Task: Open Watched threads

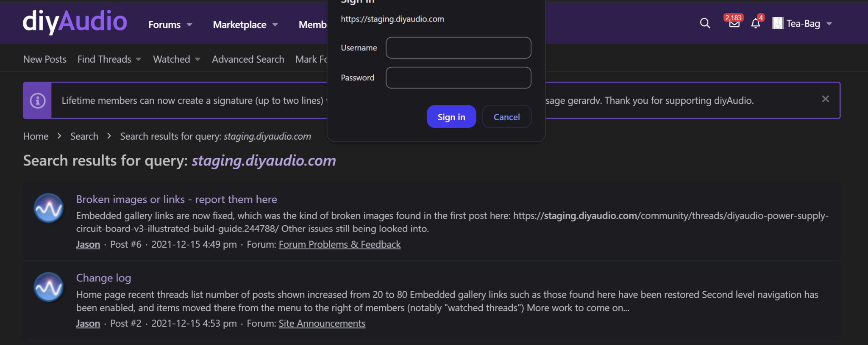Action: [172, 59]
